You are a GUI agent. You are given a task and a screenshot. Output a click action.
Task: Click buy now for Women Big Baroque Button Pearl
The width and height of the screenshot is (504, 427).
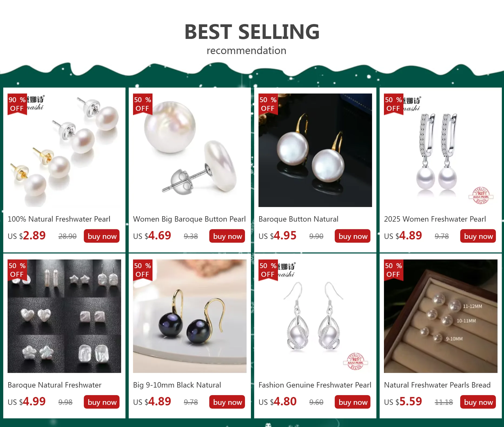pos(227,236)
